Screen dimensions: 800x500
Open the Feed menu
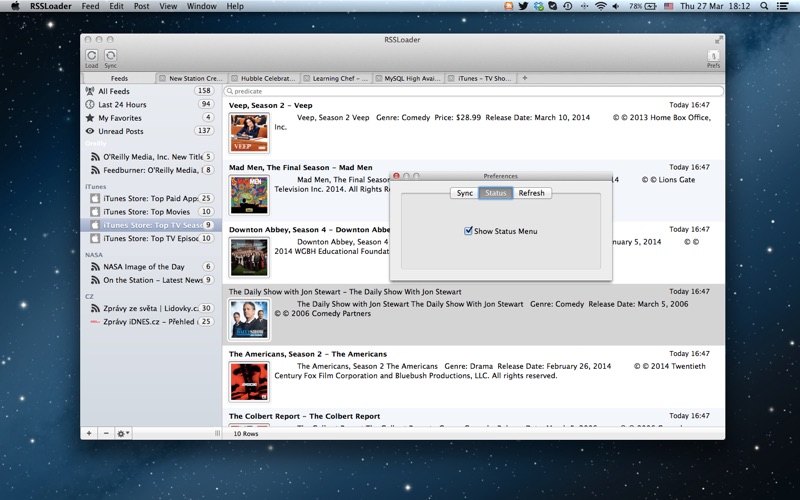[x=90, y=6]
